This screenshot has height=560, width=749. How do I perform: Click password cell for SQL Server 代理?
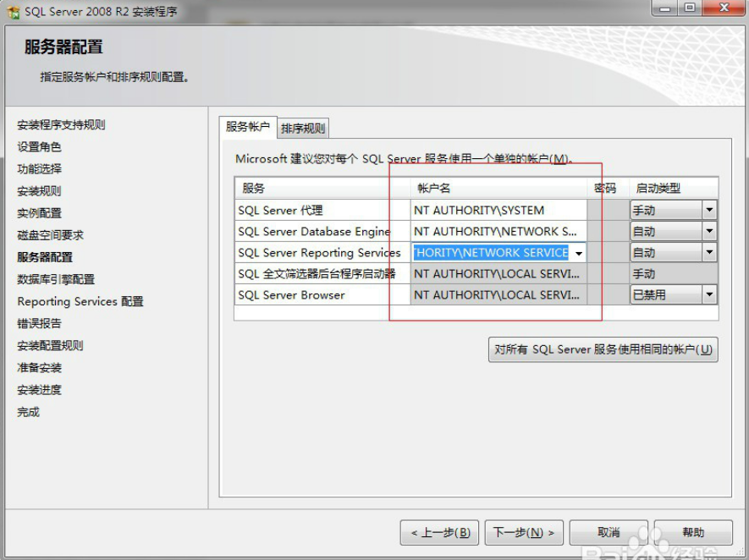click(609, 210)
